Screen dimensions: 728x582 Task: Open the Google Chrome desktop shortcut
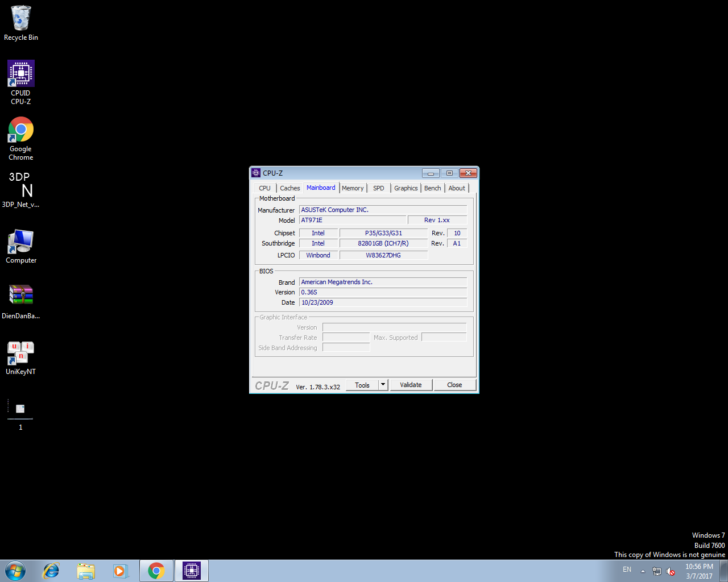point(21,139)
